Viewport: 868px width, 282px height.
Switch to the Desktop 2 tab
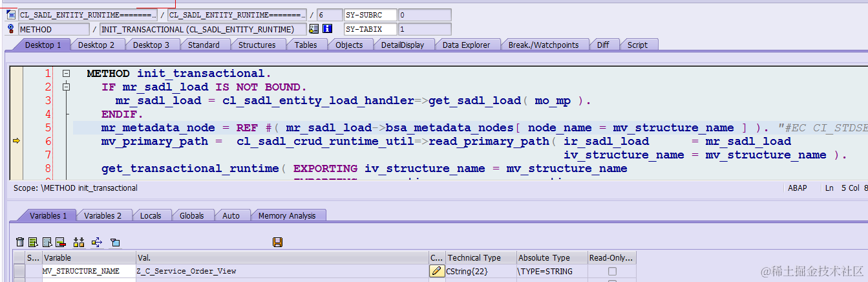(96, 45)
